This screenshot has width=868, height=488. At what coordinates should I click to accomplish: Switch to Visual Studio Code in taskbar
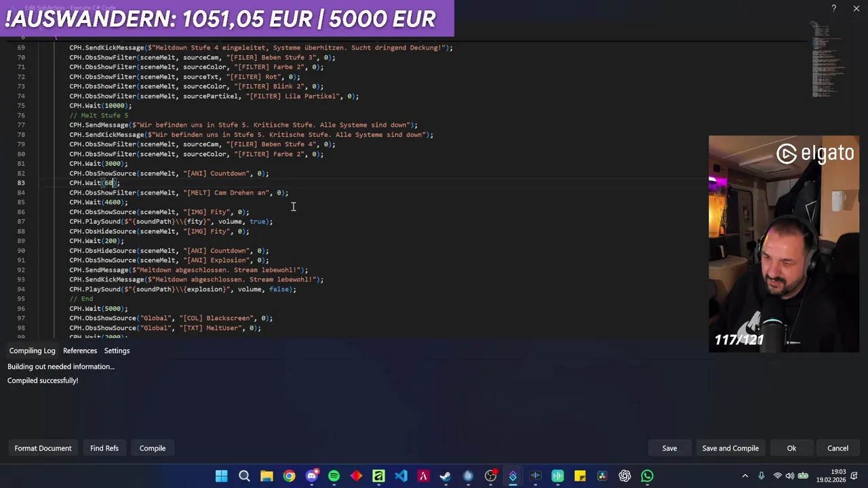(401, 476)
